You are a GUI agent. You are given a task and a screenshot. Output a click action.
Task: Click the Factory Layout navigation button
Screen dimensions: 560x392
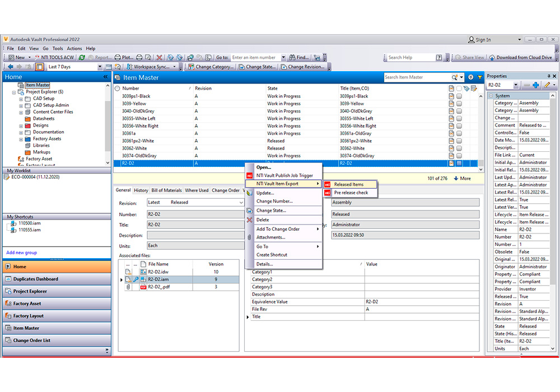(57, 316)
